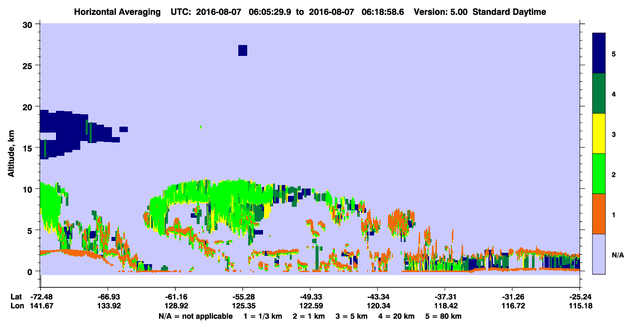The image size is (644, 330).
Task: Click the y-axis tick label 30
Action: (29, 24)
